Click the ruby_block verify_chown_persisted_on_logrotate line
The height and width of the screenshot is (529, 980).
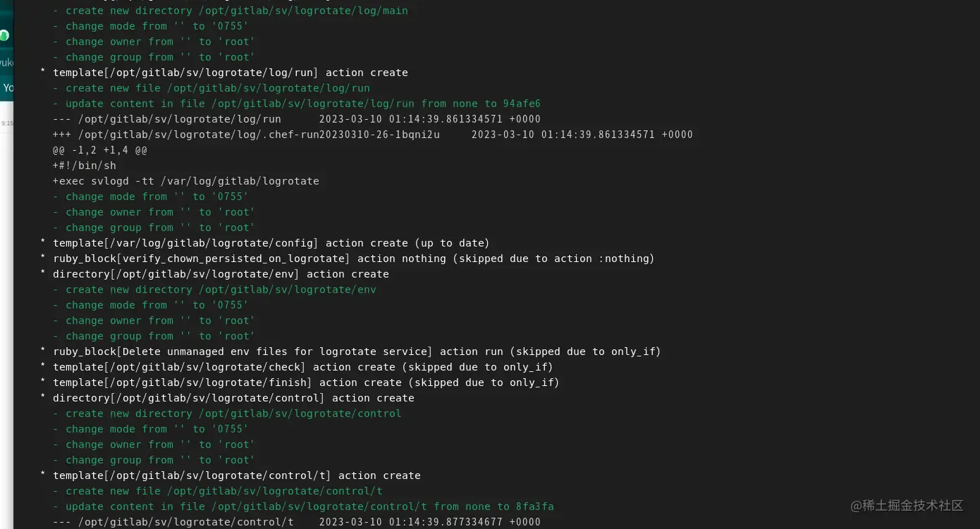(x=348, y=259)
